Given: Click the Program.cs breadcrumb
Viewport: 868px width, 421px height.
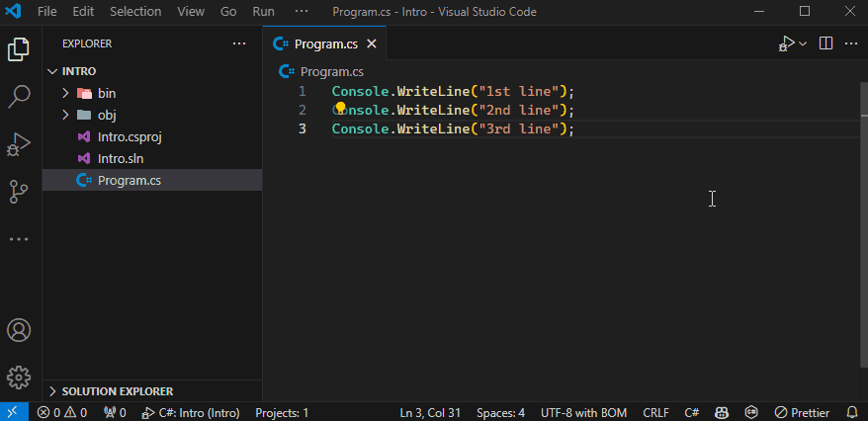Looking at the screenshot, I should (331, 72).
